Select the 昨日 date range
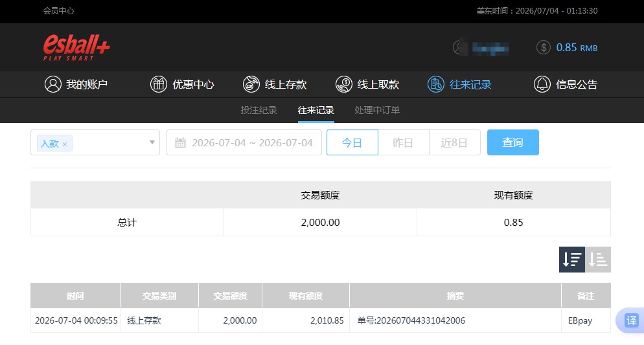The height and width of the screenshot is (345, 644). [x=404, y=142]
